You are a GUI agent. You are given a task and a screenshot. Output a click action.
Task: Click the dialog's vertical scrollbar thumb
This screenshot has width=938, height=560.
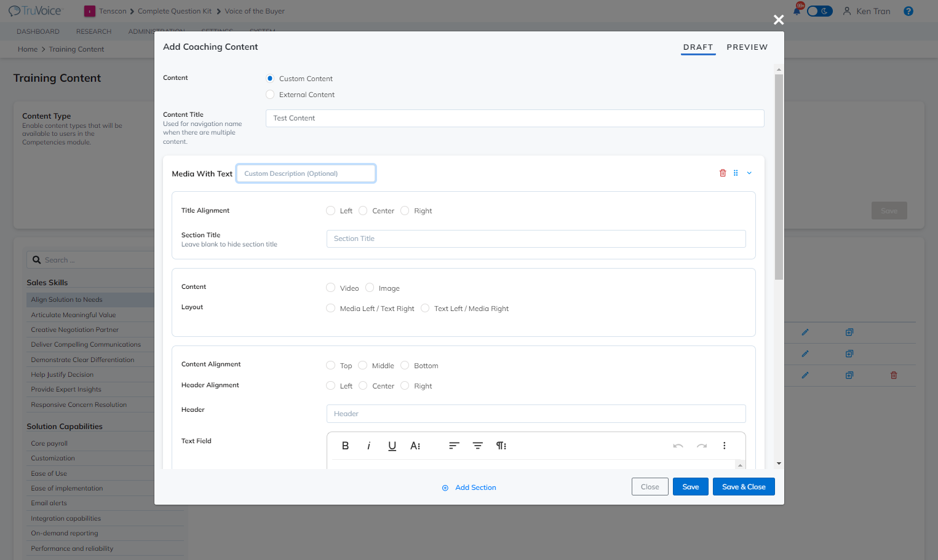pos(779,177)
